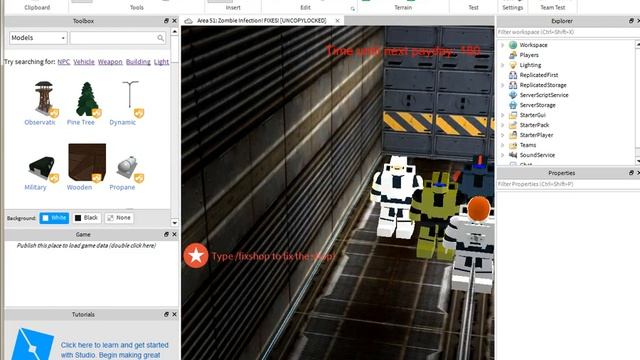Open the Models category dropdown
Image resolution: width=640 pixels, height=360 pixels.
(x=38, y=38)
